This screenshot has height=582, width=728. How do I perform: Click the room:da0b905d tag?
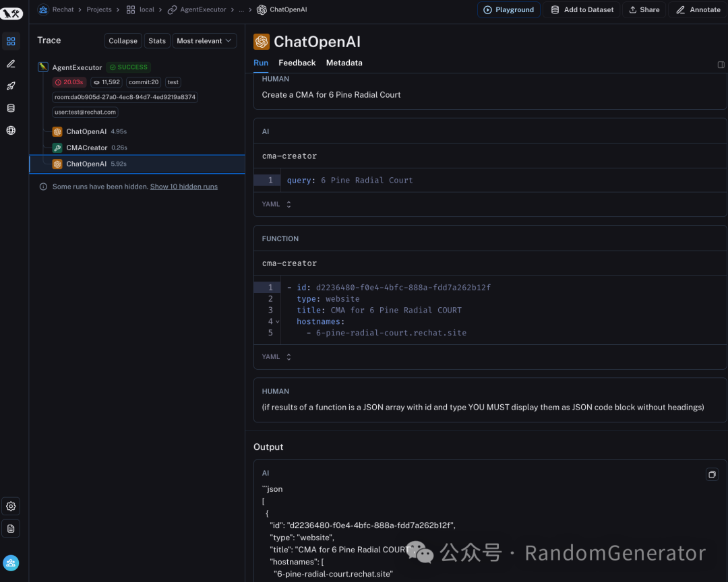(x=125, y=97)
